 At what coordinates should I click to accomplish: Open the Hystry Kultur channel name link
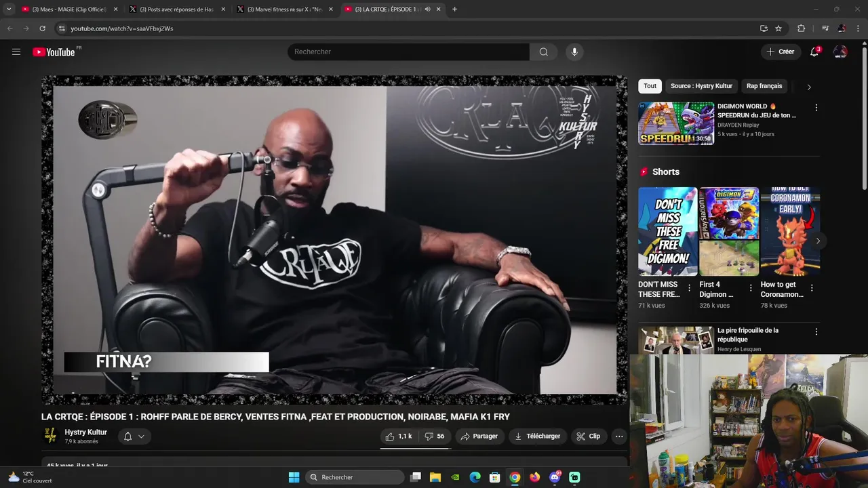coord(85,432)
